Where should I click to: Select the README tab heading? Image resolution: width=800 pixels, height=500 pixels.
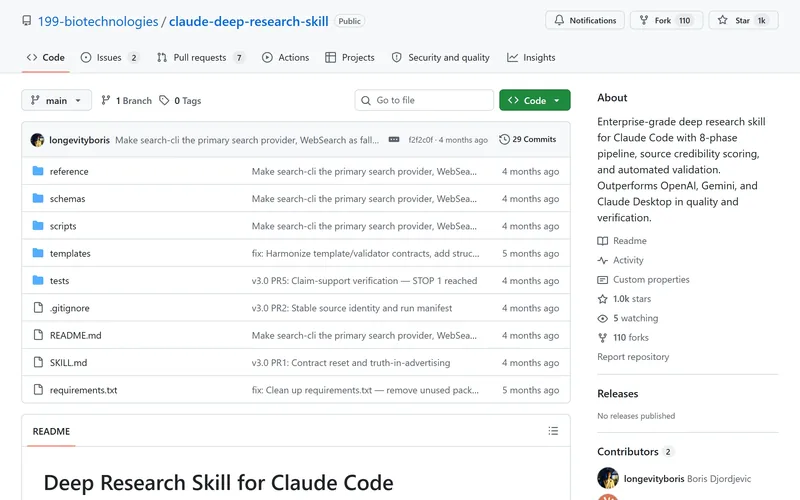pos(51,432)
